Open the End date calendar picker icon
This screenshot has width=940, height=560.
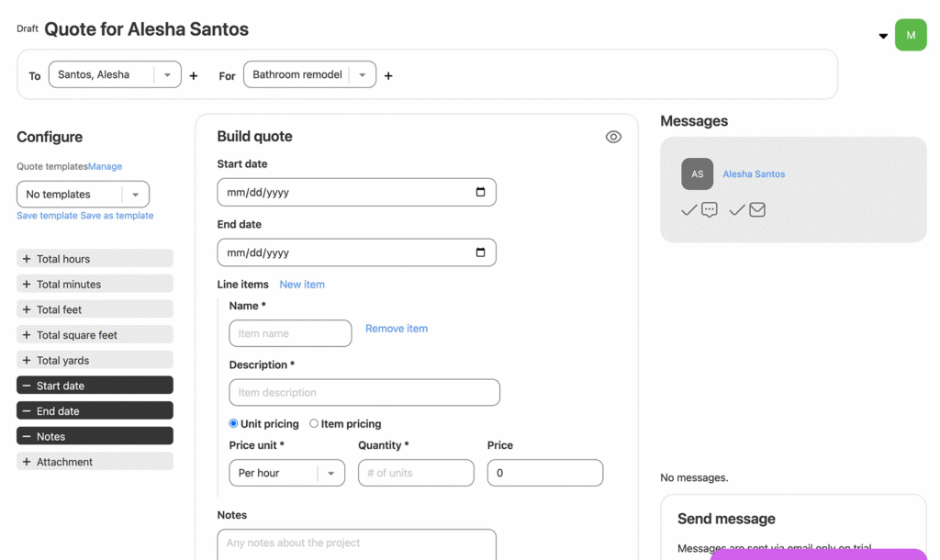(480, 252)
